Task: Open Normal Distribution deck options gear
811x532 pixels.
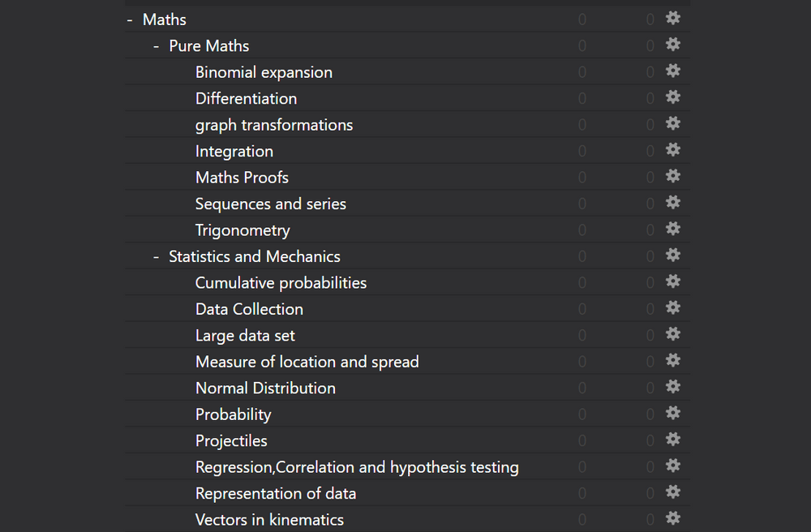Action: pyautogui.click(x=672, y=387)
